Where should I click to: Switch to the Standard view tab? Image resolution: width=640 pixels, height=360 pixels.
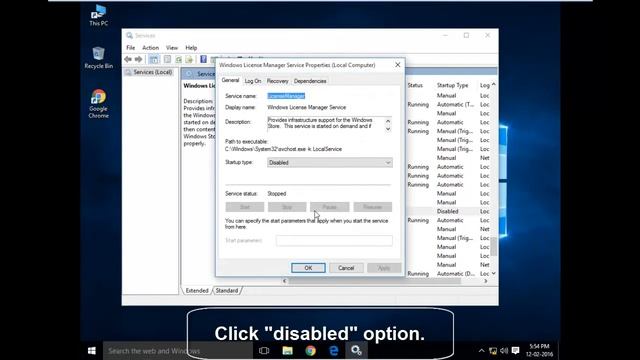(227, 291)
